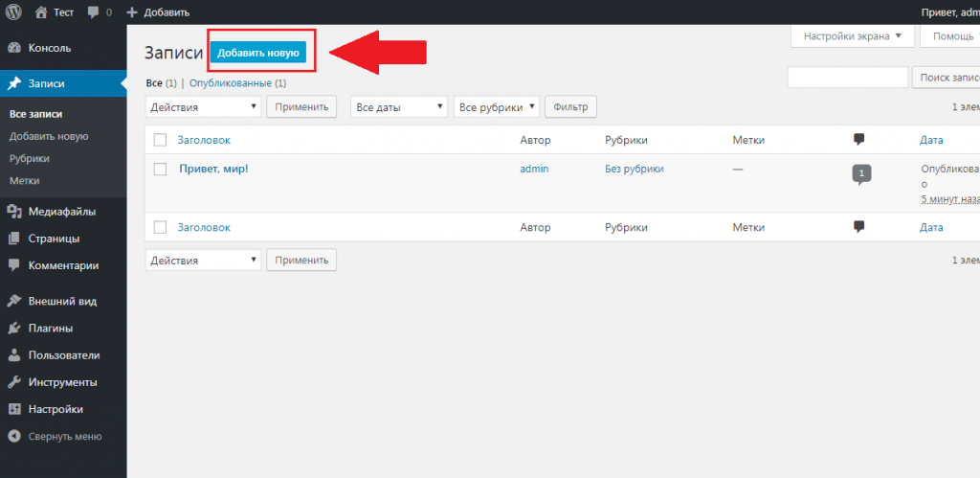Expand the Настройки экрана panel
This screenshot has height=478, width=980.
[x=853, y=35]
